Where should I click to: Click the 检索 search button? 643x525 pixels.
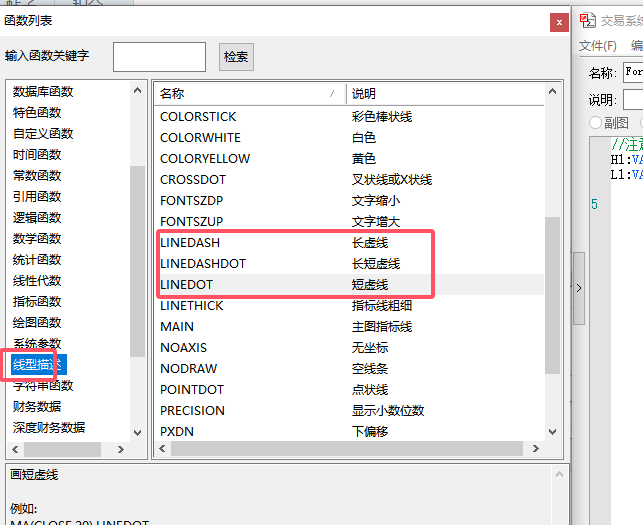pos(236,57)
